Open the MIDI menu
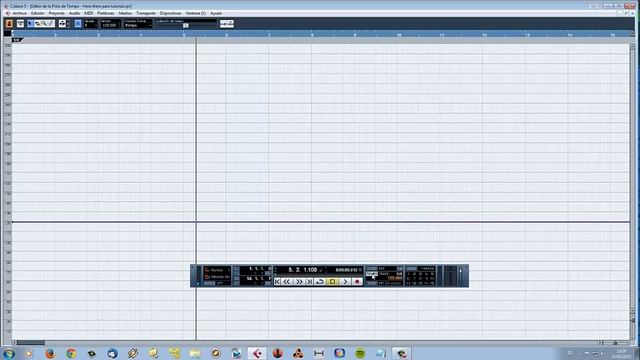 point(89,13)
